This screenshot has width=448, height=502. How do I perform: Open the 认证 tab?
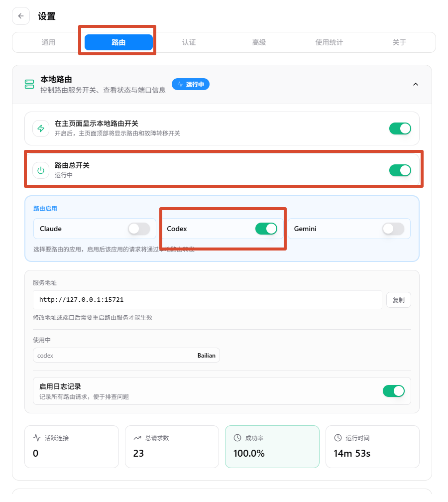189,42
